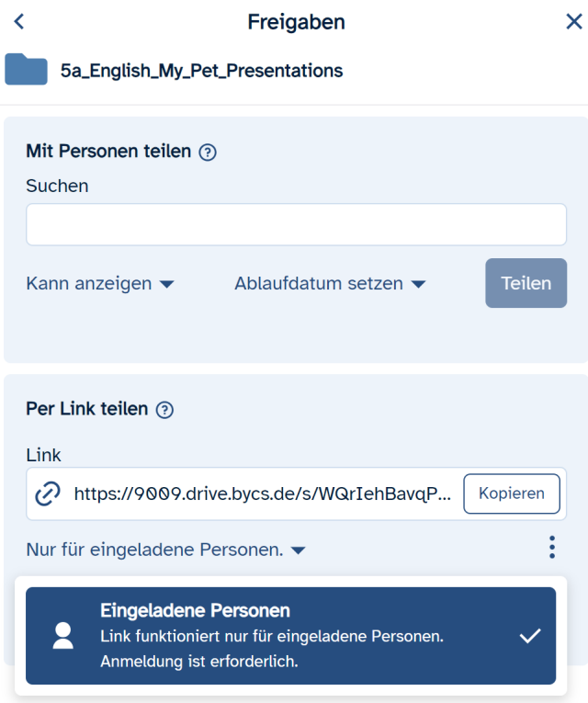Click the Per Link teilen heading
The image size is (588, 703).
[x=86, y=409]
